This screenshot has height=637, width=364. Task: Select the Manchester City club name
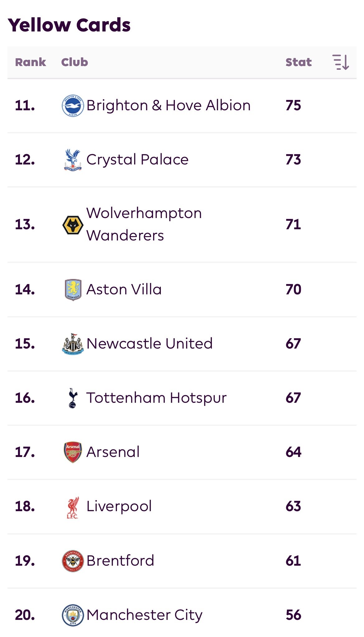[144, 615]
